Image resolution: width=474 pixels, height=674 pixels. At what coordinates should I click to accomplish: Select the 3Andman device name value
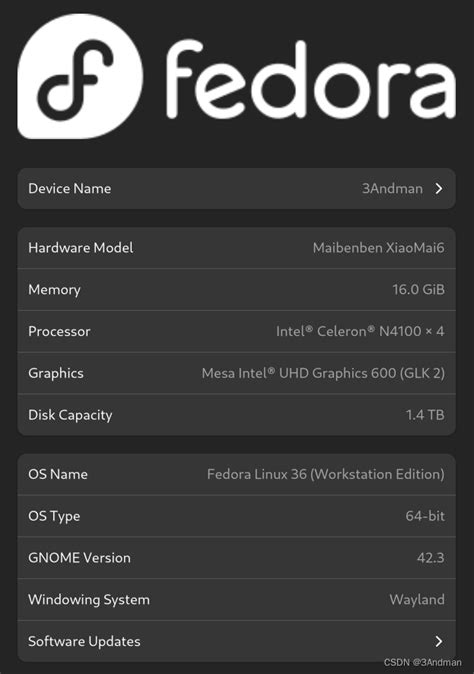pyautogui.click(x=392, y=189)
